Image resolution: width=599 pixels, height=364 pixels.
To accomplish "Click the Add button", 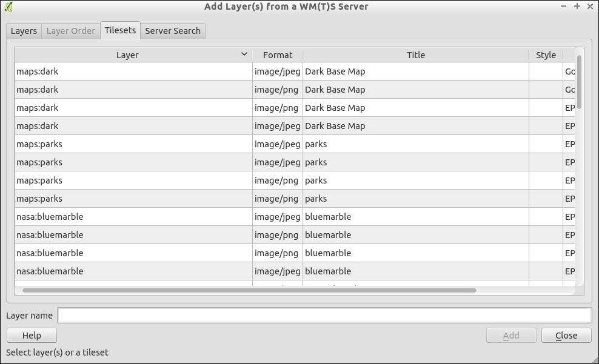I will click(x=511, y=336).
